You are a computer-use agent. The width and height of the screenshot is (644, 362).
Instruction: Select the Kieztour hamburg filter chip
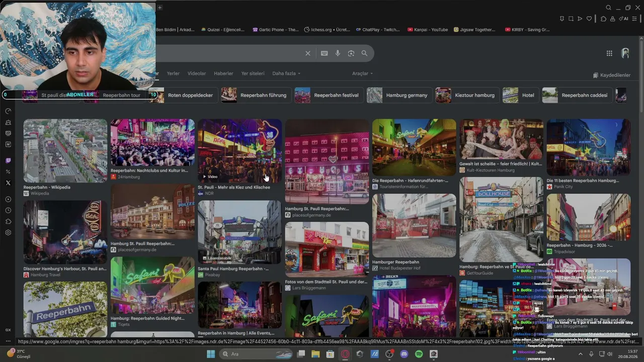click(466, 95)
